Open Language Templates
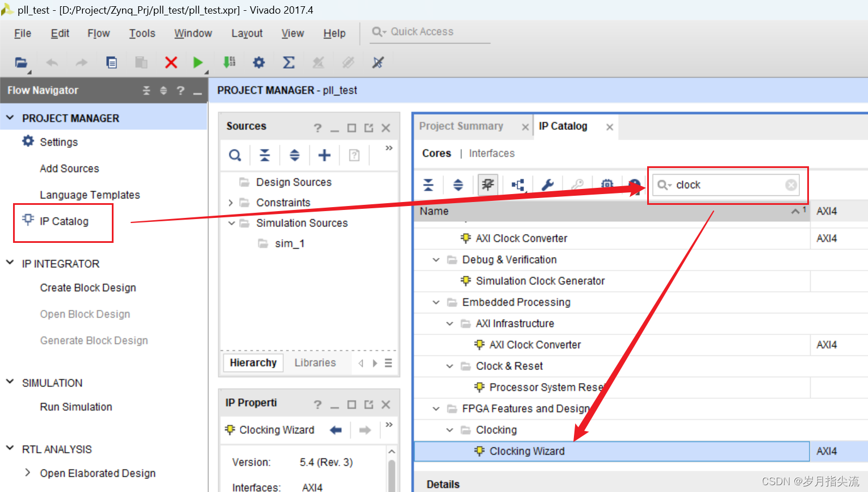Screen dimensions: 868x492 [90, 195]
